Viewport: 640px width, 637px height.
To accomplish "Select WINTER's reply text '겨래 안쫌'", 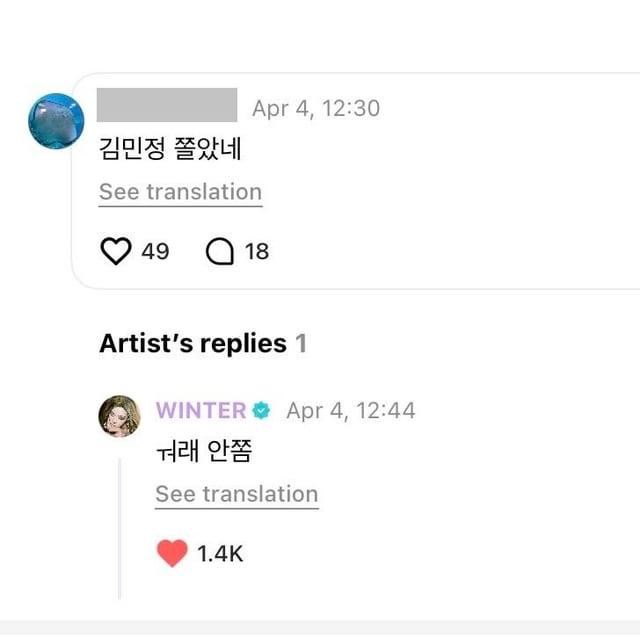I will coord(203,452).
